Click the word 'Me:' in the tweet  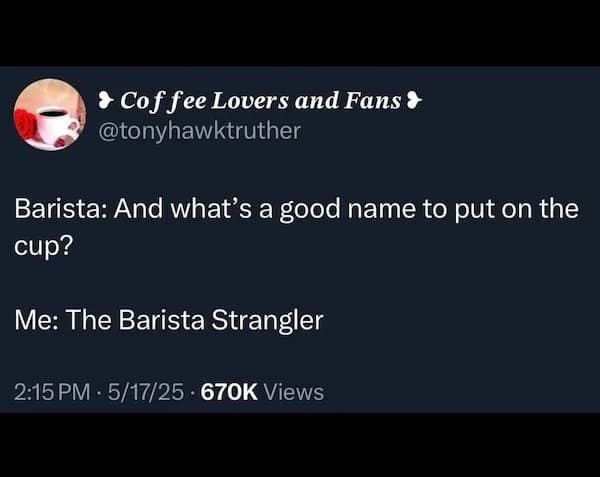pyautogui.click(x=36, y=320)
